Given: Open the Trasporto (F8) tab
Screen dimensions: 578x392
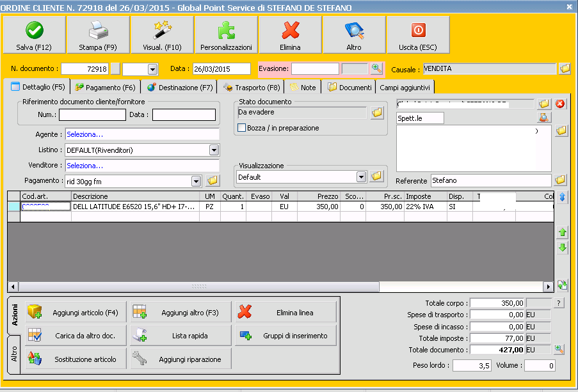Looking at the screenshot, I should pos(251,87).
